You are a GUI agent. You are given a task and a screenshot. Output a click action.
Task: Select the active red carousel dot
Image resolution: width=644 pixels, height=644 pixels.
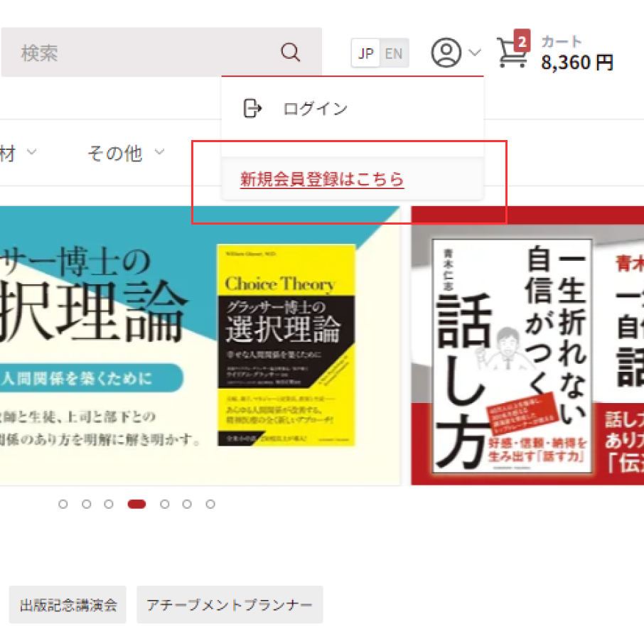click(136, 504)
